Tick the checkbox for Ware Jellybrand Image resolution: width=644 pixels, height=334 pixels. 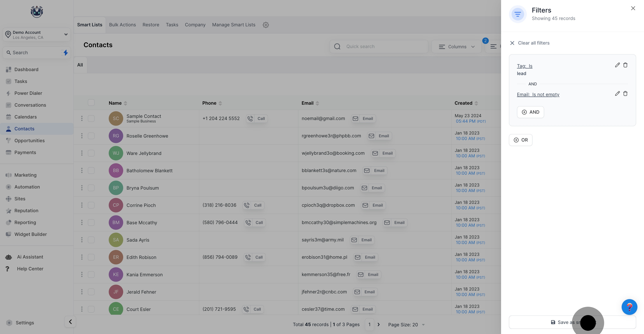click(91, 153)
